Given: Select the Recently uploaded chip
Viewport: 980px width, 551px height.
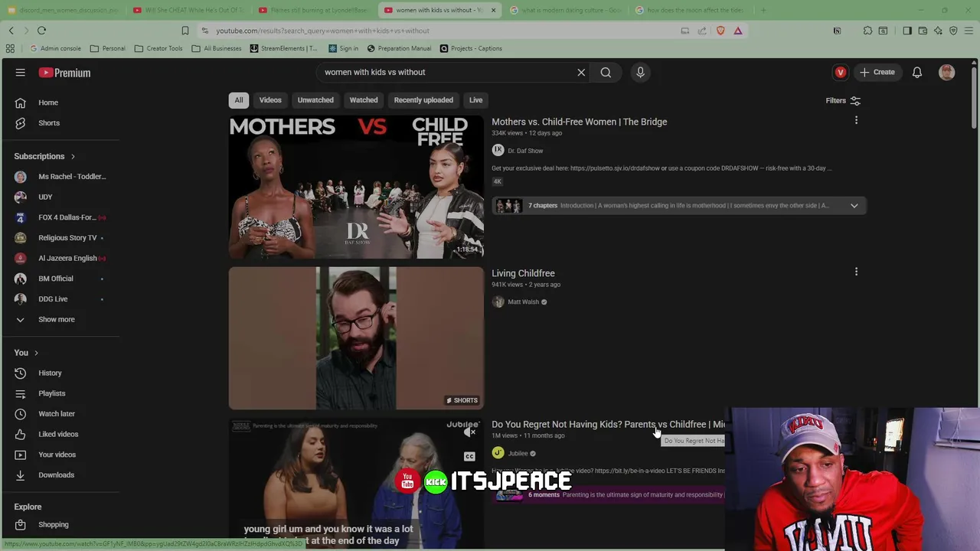Looking at the screenshot, I should click(x=423, y=100).
